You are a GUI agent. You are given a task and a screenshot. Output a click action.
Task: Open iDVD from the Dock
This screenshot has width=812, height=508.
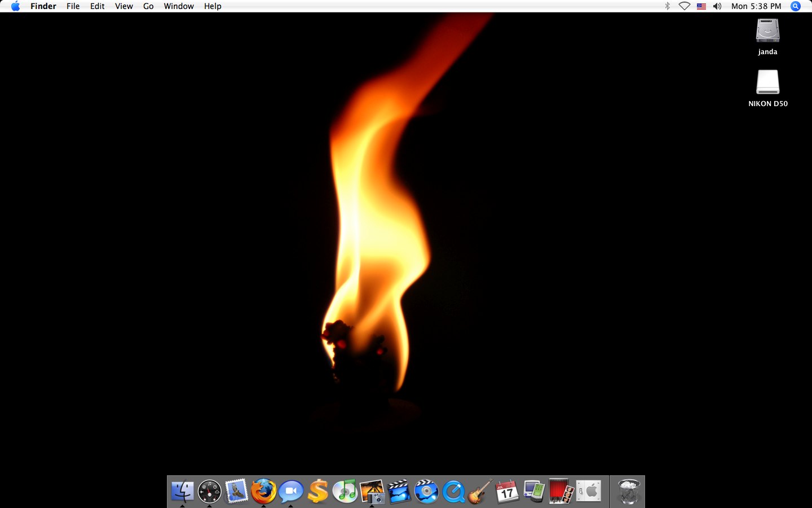pyautogui.click(x=426, y=491)
